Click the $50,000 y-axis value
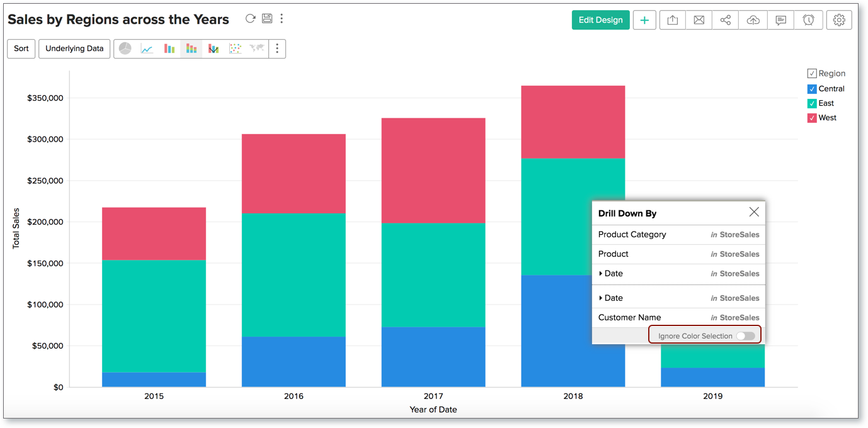This screenshot has height=428, width=868. (x=48, y=346)
